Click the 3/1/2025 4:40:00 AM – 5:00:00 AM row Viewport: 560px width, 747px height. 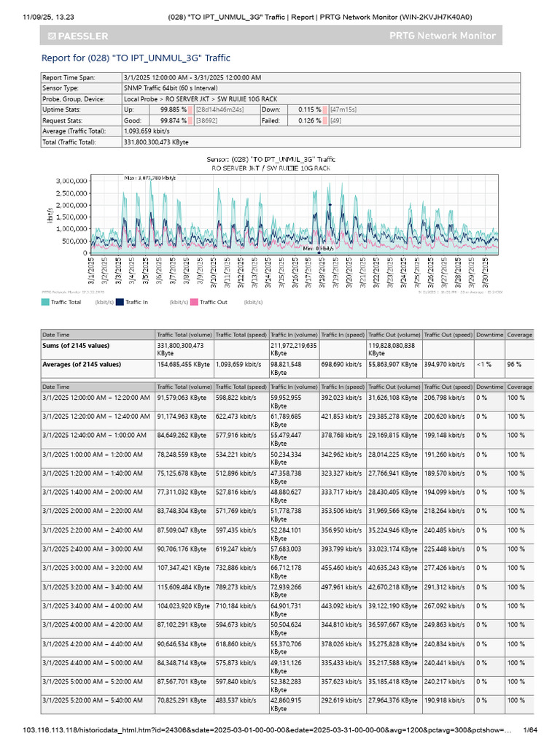click(287, 667)
